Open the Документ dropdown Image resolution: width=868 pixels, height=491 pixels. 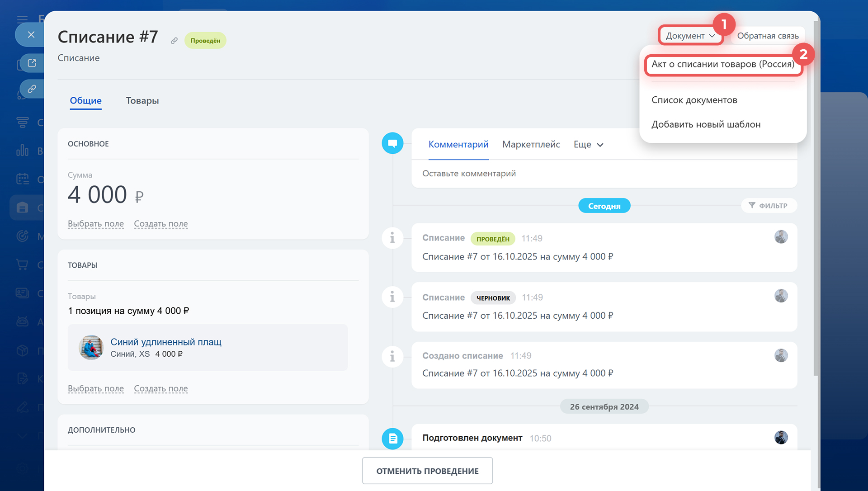pos(690,36)
